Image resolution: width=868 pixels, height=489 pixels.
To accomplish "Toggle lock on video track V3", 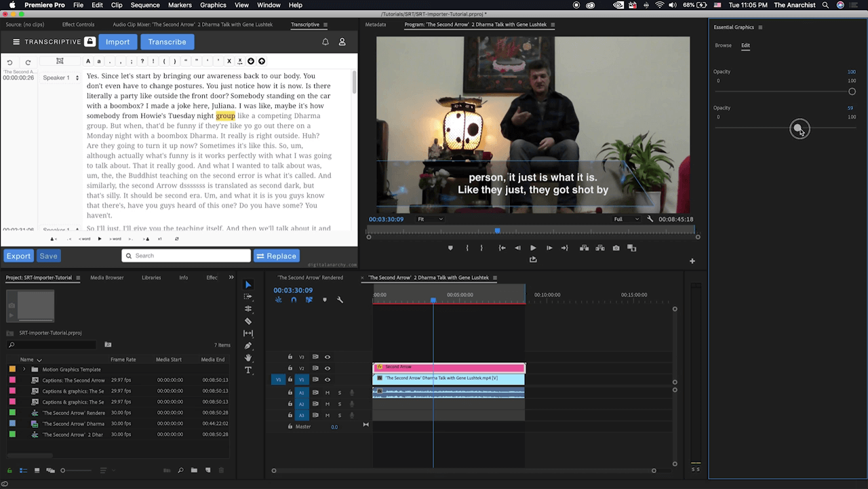I will tap(290, 357).
